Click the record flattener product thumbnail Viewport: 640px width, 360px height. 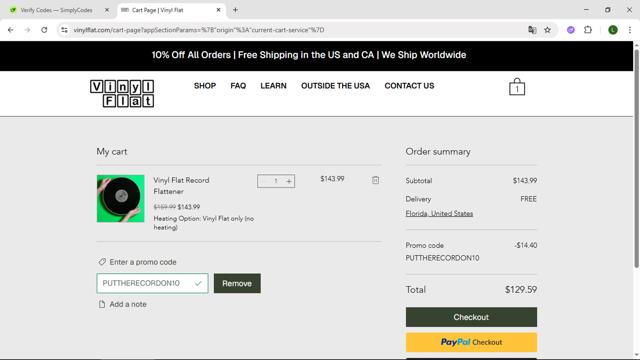120,198
